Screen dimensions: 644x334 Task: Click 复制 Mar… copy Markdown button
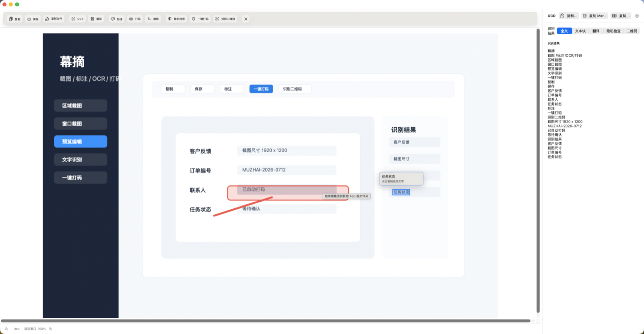click(x=594, y=16)
